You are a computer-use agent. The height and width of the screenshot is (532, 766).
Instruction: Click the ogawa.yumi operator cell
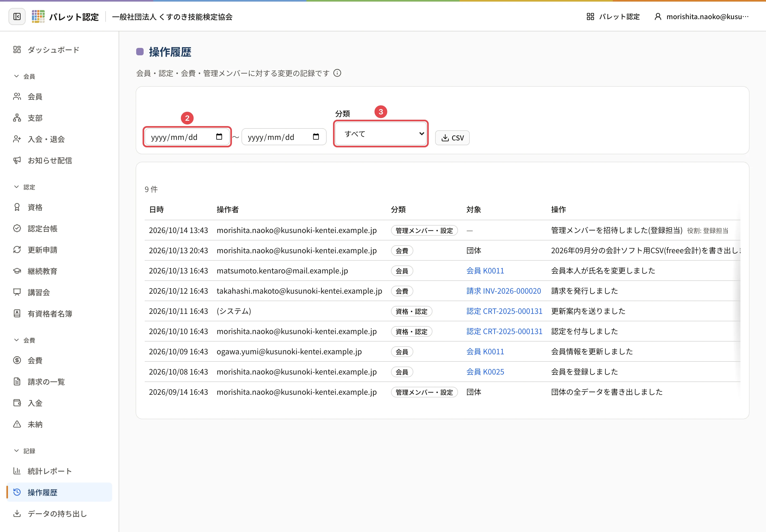click(289, 352)
